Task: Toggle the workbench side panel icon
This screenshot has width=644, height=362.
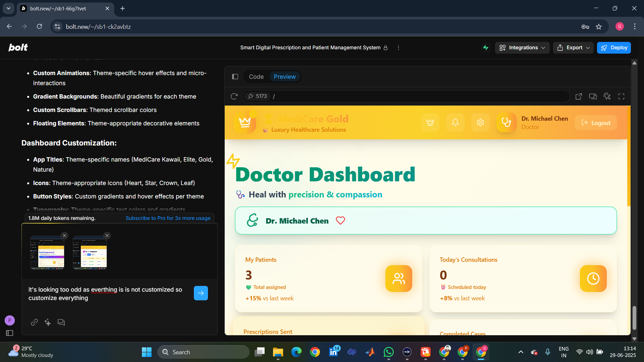Action: click(x=235, y=77)
